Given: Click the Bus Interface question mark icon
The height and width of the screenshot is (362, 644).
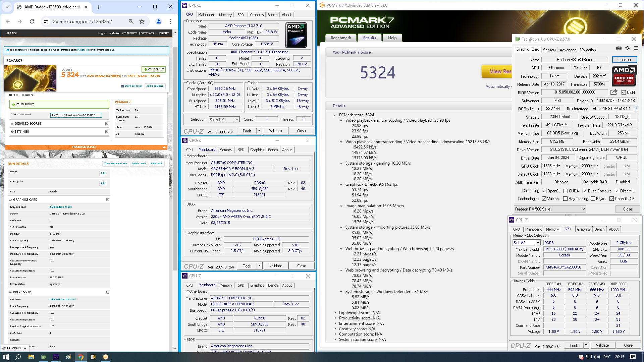Looking at the screenshot, I should pos(636,109).
